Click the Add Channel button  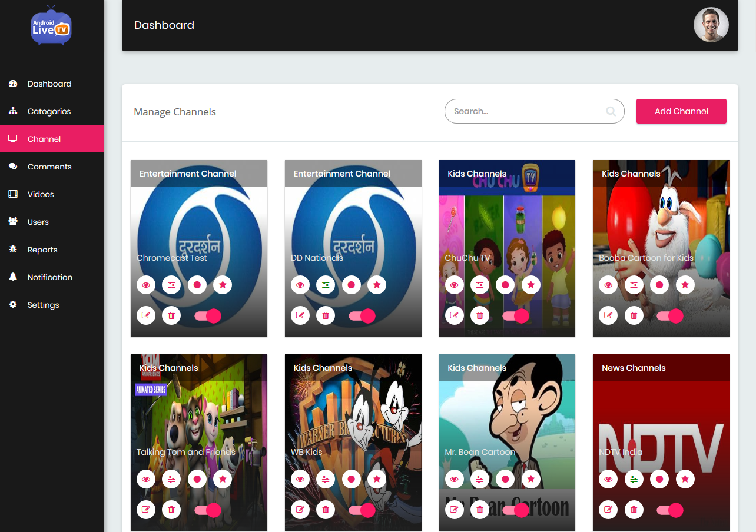click(x=681, y=111)
